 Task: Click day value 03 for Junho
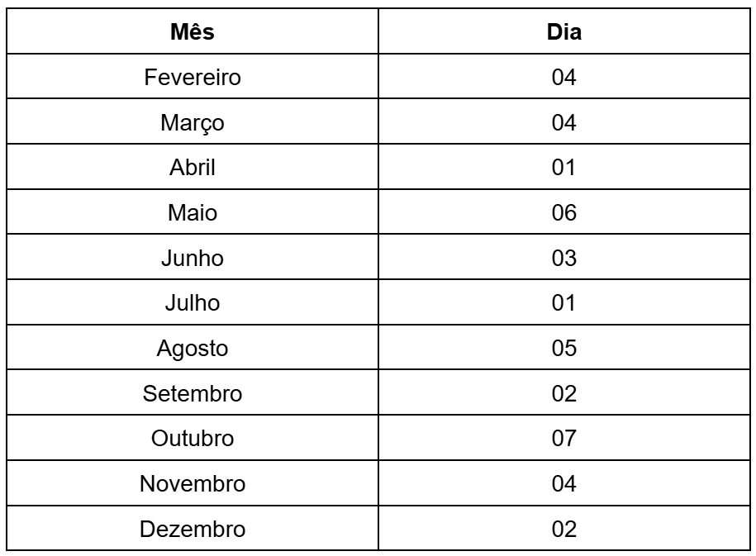click(563, 259)
